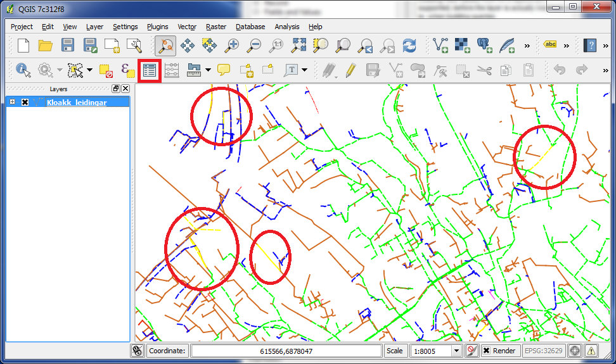
Task: Show spatial bookmarks
Action: [268, 70]
